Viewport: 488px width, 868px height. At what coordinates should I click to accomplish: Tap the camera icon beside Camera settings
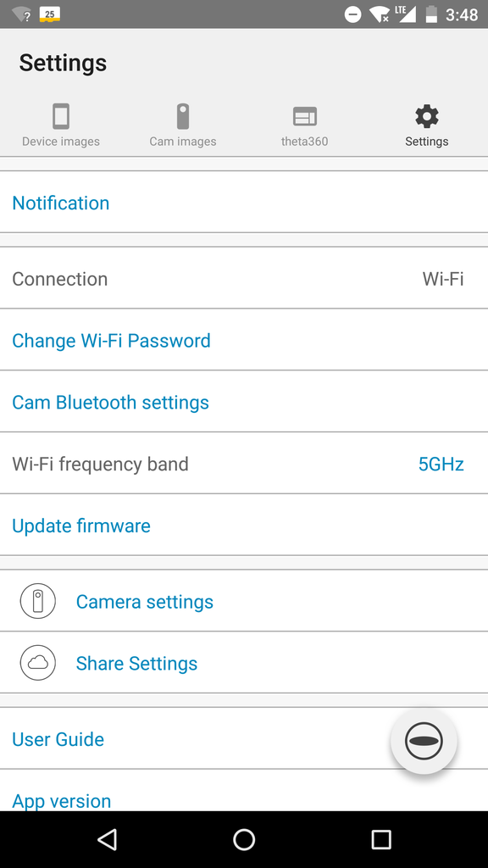point(37,601)
